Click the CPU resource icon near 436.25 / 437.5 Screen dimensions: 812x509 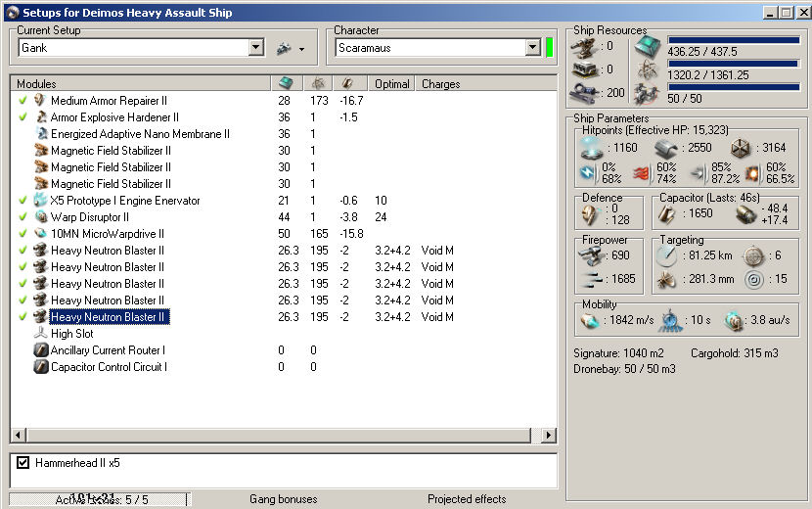pyautogui.click(x=648, y=47)
